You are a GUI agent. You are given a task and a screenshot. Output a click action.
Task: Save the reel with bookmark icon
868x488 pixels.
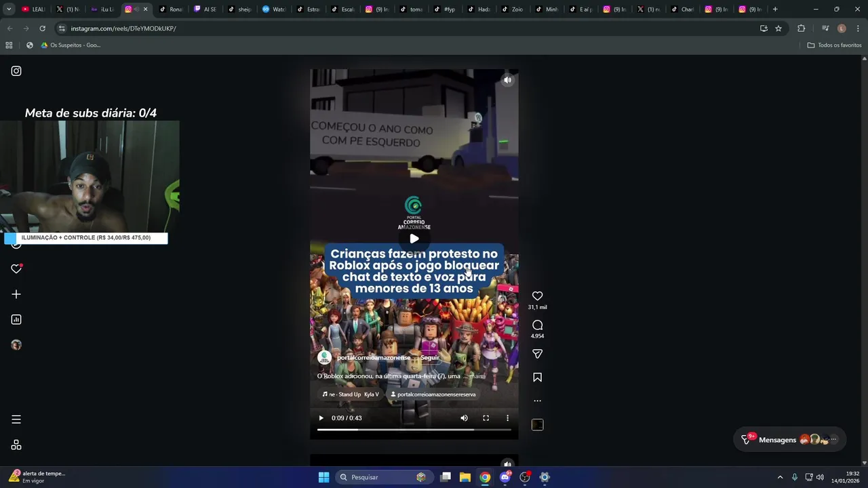(x=537, y=378)
